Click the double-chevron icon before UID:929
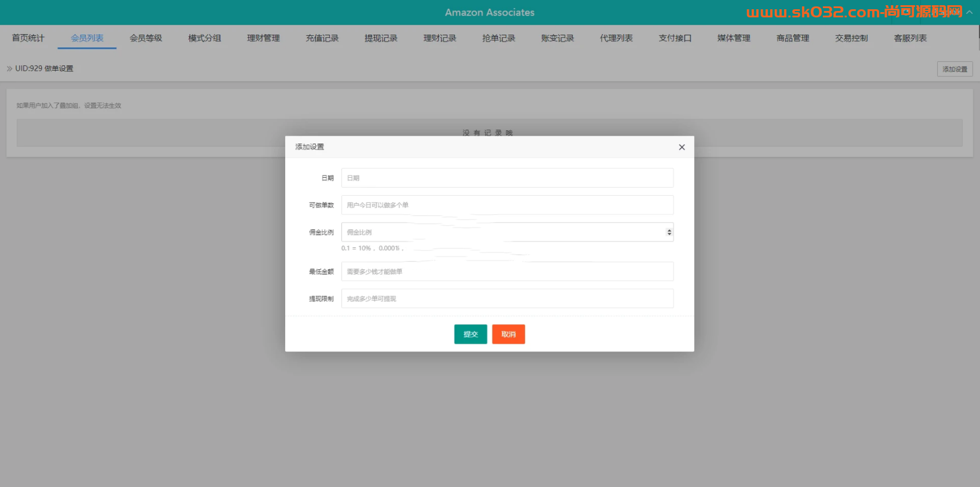 click(9, 68)
